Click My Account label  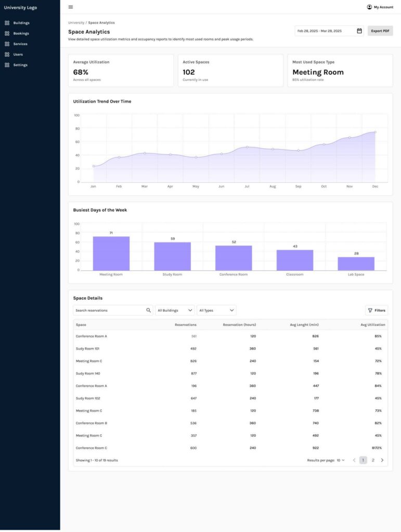click(384, 7)
